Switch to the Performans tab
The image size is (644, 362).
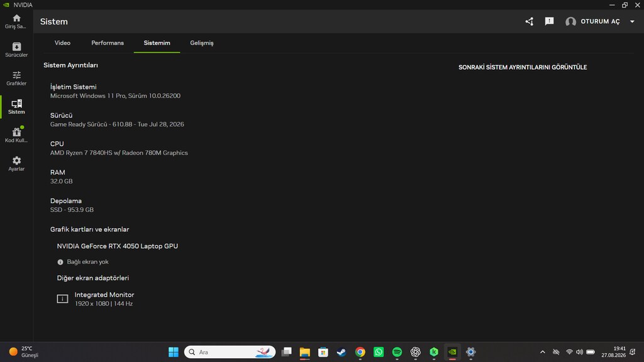tap(108, 43)
